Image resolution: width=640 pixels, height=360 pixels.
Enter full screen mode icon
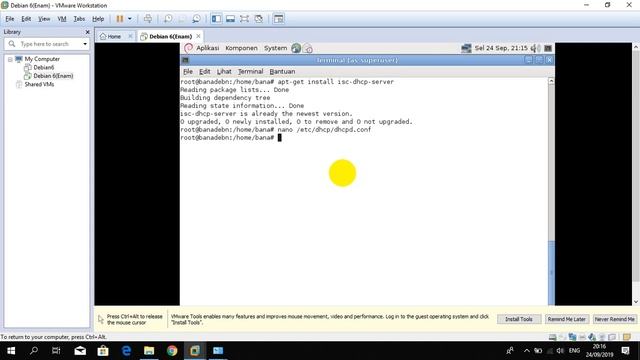[x=244, y=19]
